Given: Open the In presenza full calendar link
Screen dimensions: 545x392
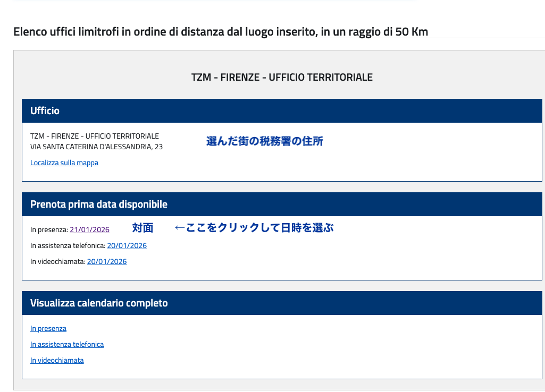Looking at the screenshot, I should 48,329.
